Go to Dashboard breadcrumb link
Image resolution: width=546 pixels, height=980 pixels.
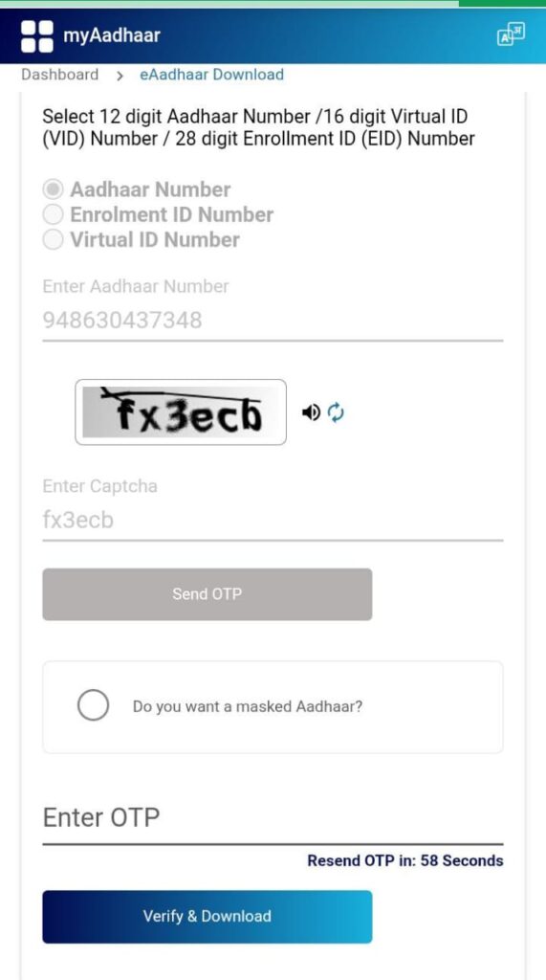(60, 75)
